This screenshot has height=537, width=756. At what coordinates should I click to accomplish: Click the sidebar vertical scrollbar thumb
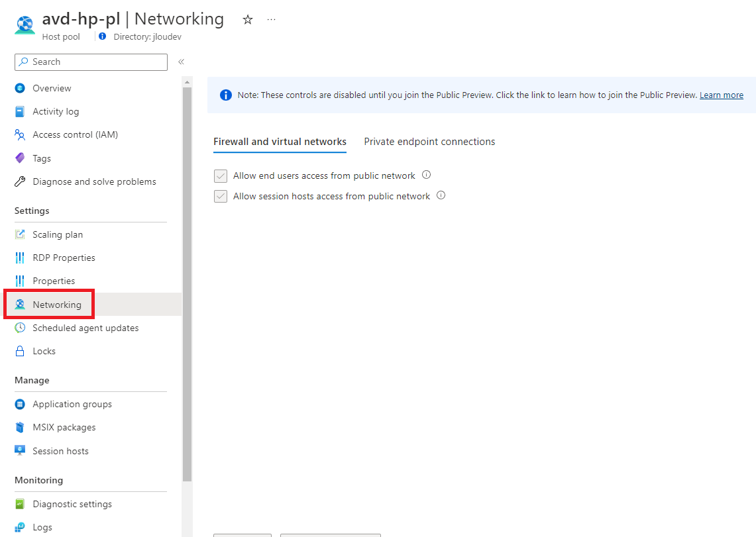coord(187,284)
